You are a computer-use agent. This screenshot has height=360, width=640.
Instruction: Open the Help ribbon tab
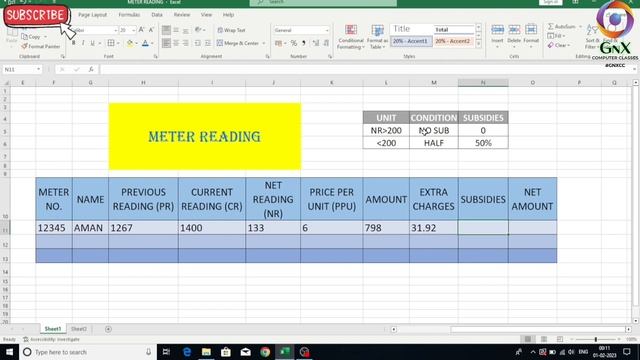[228, 15]
